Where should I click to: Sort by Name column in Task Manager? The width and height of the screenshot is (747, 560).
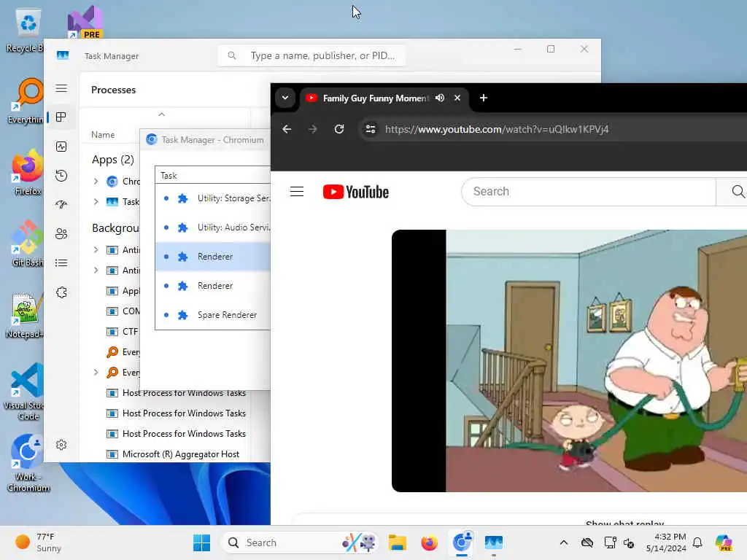tap(103, 135)
